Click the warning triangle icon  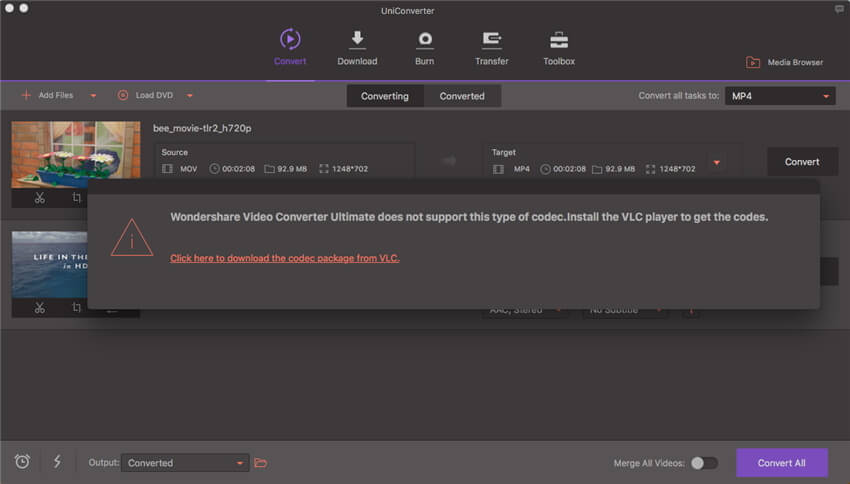coord(132,237)
